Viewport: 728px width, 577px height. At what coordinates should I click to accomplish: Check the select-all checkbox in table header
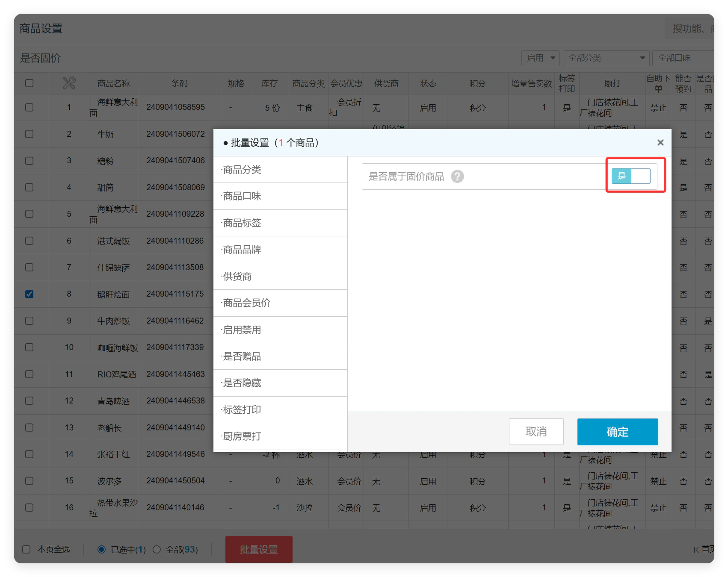pyautogui.click(x=29, y=83)
